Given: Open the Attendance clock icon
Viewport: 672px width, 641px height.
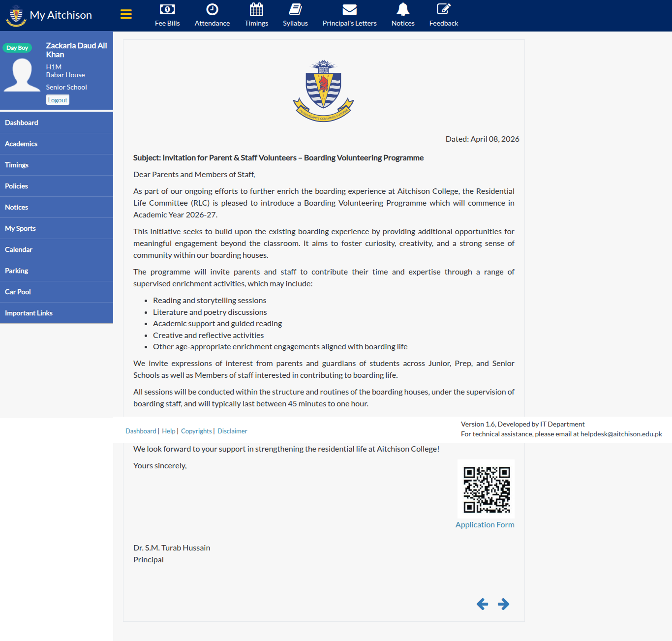Looking at the screenshot, I should (212, 9).
